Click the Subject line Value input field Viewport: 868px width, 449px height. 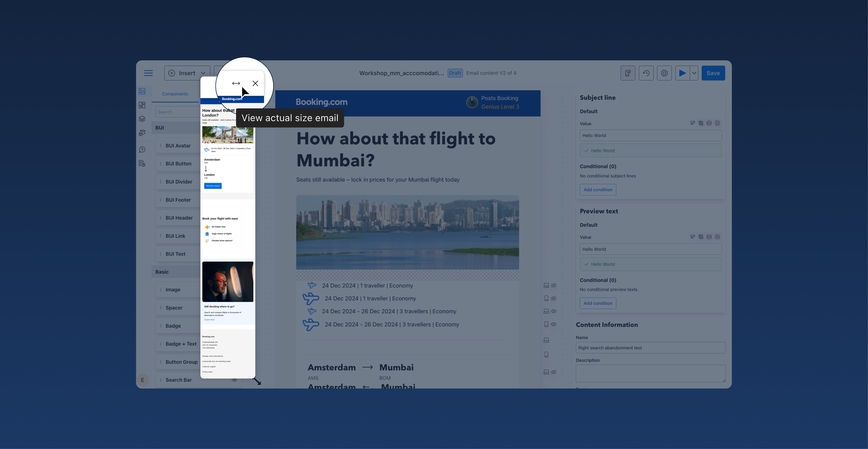[x=650, y=136]
